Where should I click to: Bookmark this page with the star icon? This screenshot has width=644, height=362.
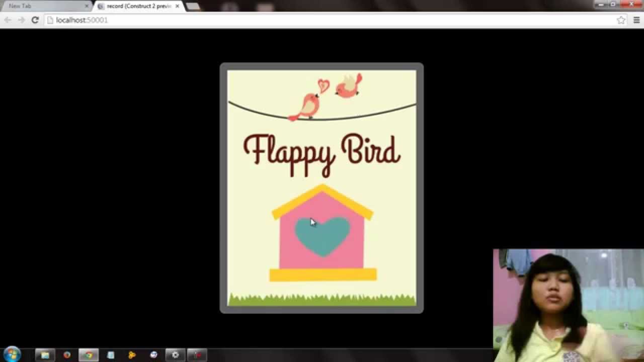pos(621,20)
